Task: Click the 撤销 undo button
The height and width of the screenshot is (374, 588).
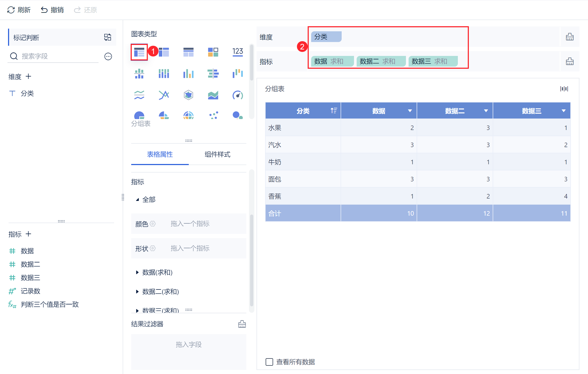Action: click(52, 10)
